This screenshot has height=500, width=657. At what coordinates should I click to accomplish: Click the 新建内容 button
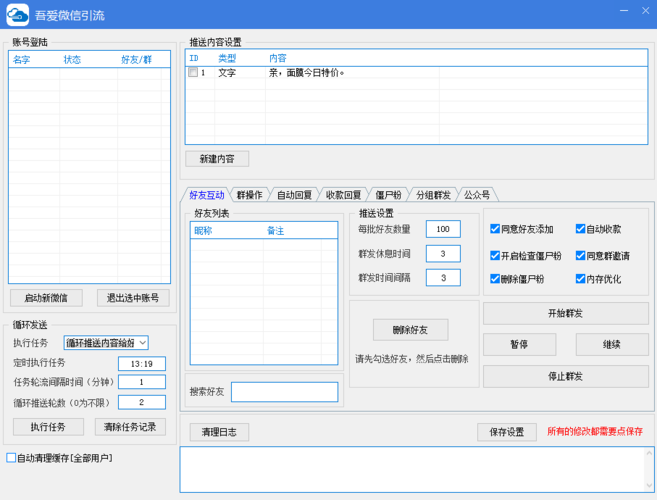tap(217, 159)
